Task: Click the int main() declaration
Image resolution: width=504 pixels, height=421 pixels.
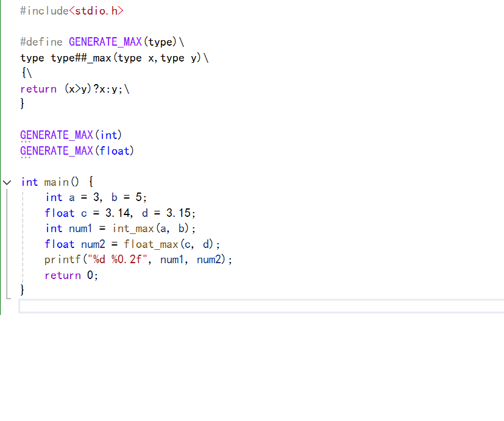Action: (57, 182)
